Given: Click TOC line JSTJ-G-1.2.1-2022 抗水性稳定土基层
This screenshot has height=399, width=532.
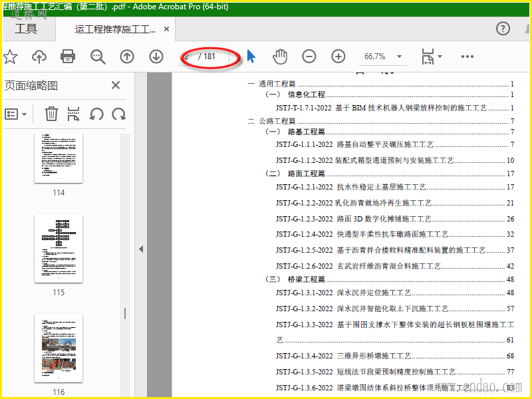Looking at the screenshot, I should pos(395,187).
